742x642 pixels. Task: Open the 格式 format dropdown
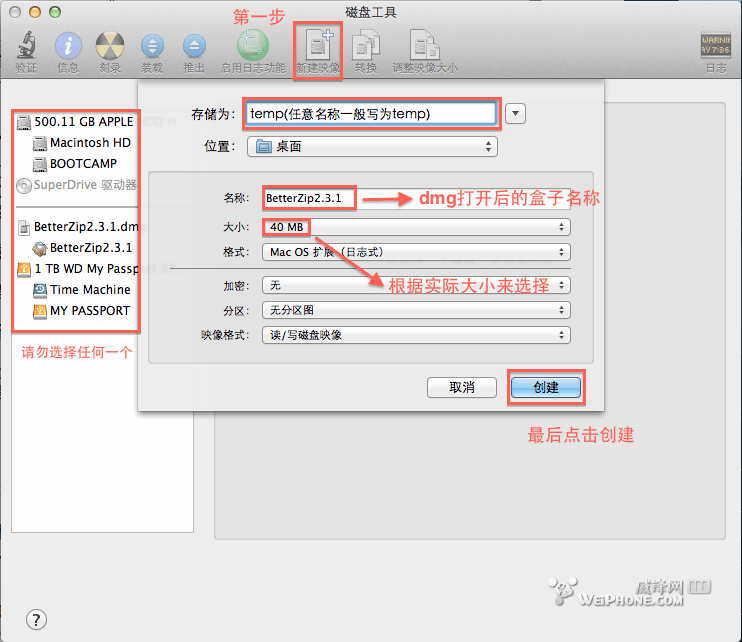click(x=416, y=252)
